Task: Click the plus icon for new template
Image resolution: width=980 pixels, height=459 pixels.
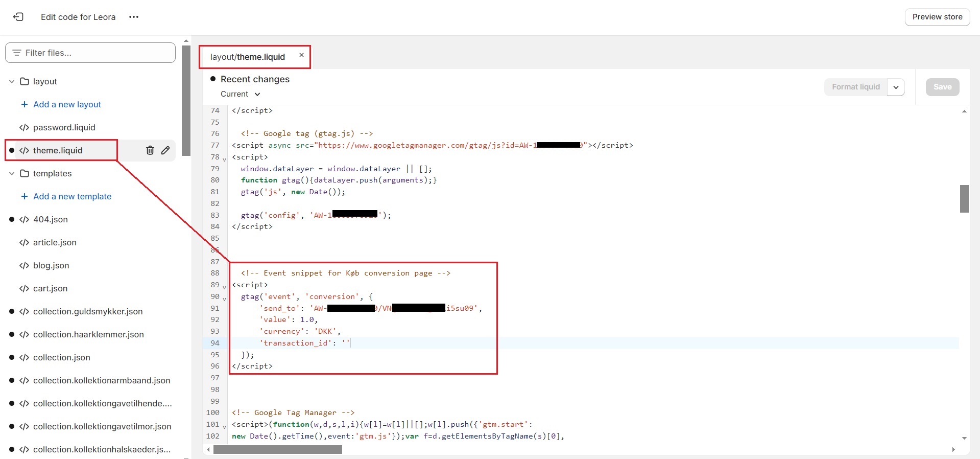Action: click(x=24, y=196)
